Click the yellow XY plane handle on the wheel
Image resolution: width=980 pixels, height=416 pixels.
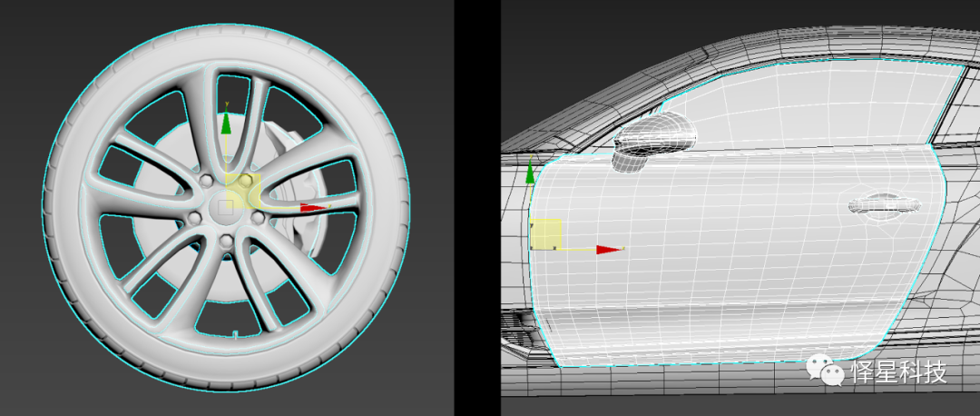(244, 191)
